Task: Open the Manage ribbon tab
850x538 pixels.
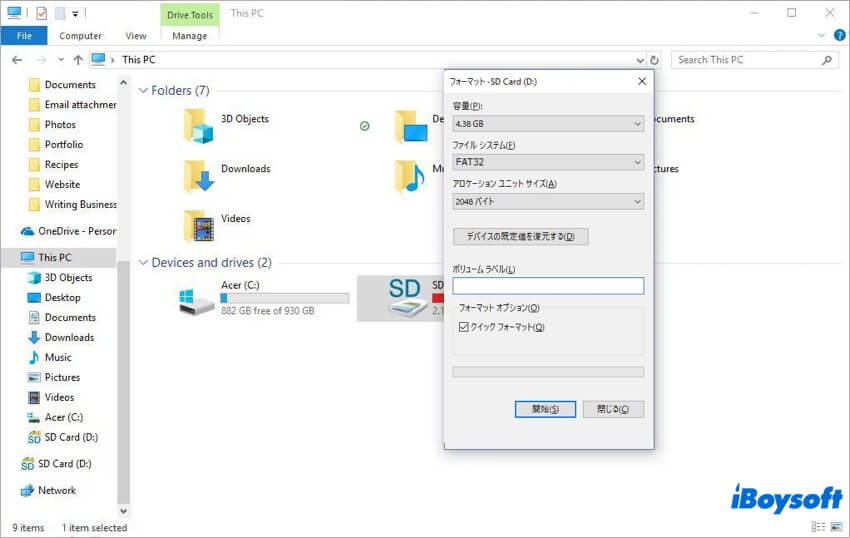Action: pos(189,36)
